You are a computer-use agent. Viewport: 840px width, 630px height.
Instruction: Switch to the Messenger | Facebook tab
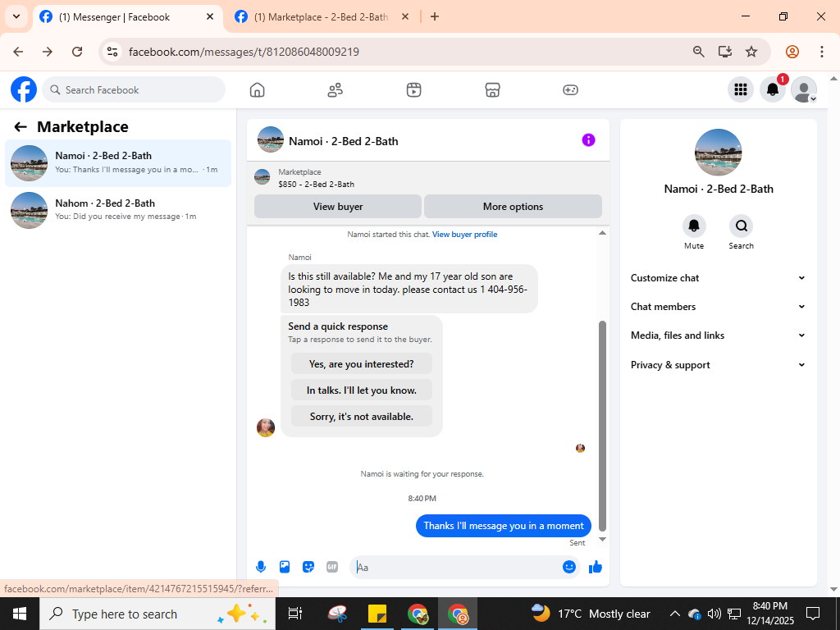pos(126,17)
